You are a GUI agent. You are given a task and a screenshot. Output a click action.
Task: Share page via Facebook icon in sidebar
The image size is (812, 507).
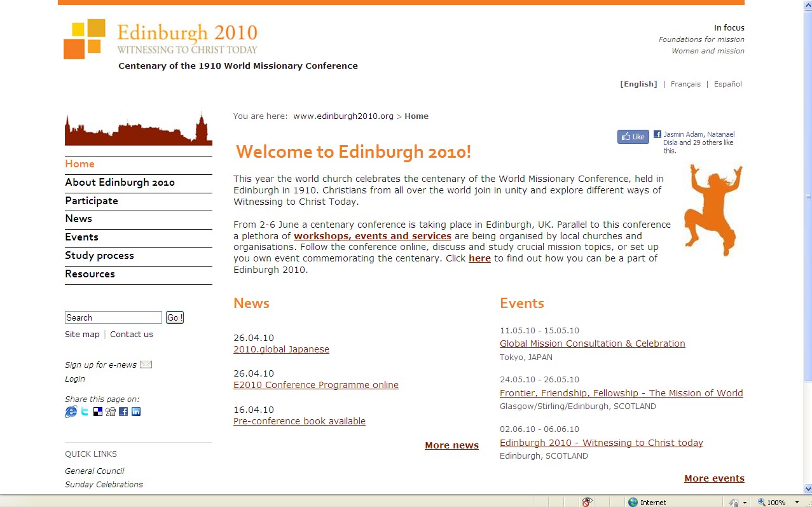point(123,412)
